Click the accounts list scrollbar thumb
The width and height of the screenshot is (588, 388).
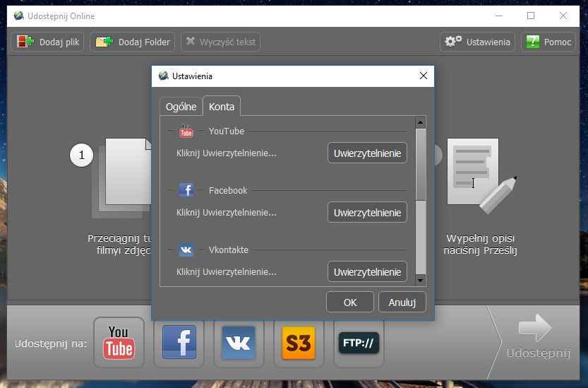click(421, 165)
